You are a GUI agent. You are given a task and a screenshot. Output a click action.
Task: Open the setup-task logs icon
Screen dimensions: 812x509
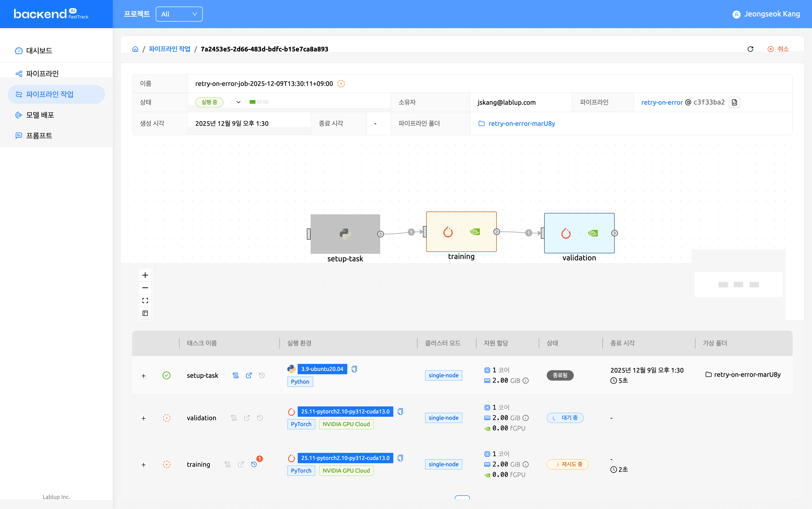pos(235,375)
